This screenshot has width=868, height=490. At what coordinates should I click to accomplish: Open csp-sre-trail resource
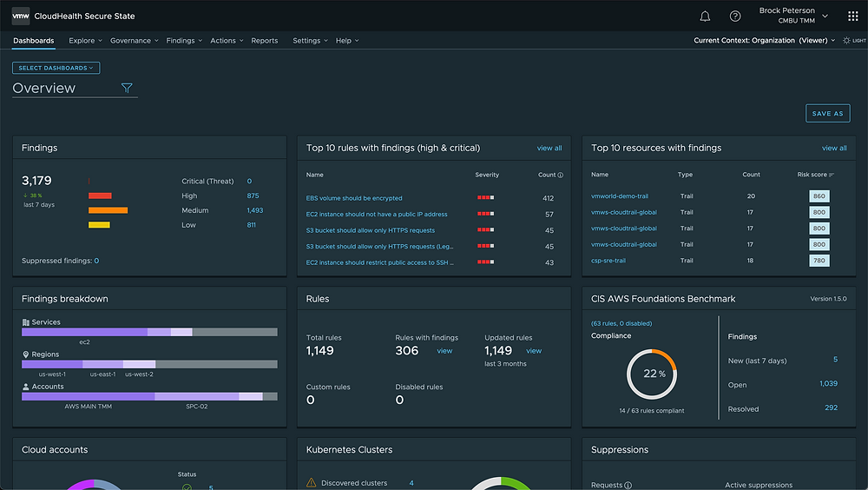pyautogui.click(x=608, y=261)
